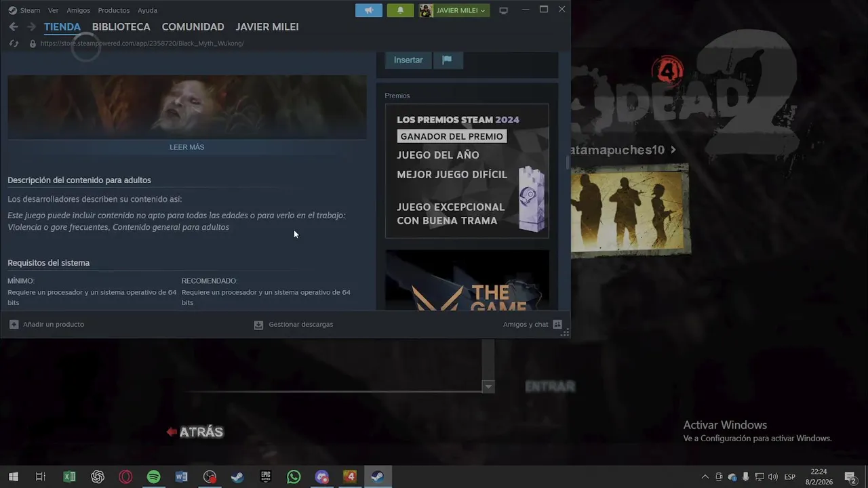Click the Left 4 Dead 2 survivors image

pyautogui.click(x=630, y=209)
